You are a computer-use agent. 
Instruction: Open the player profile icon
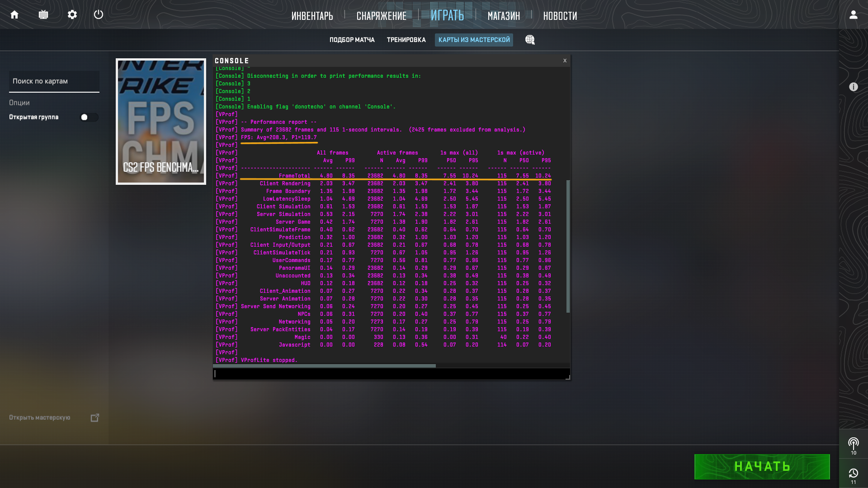853,14
